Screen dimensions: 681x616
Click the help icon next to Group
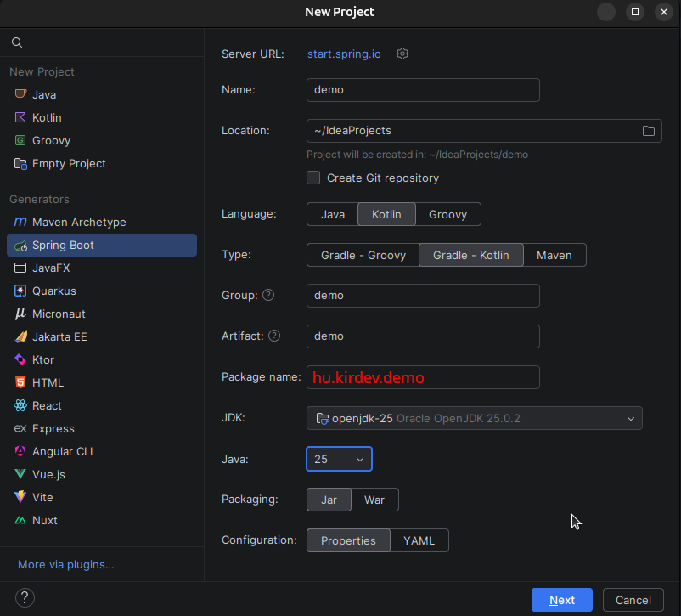click(268, 296)
